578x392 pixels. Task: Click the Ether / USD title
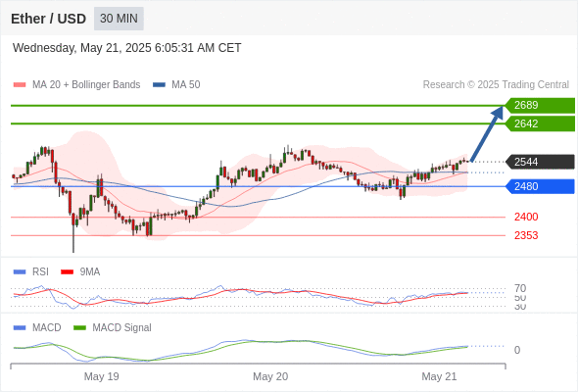[x=48, y=19]
